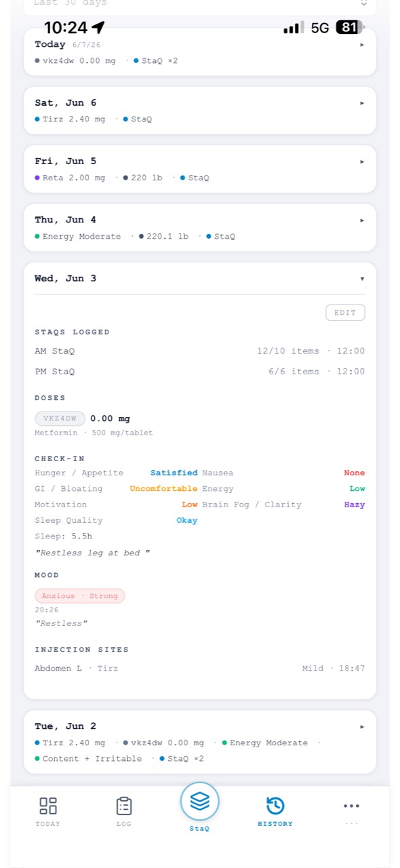The image size is (400, 868).
Task: Tap the Uncomfortable GI / Bloating value
Action: [x=163, y=488]
